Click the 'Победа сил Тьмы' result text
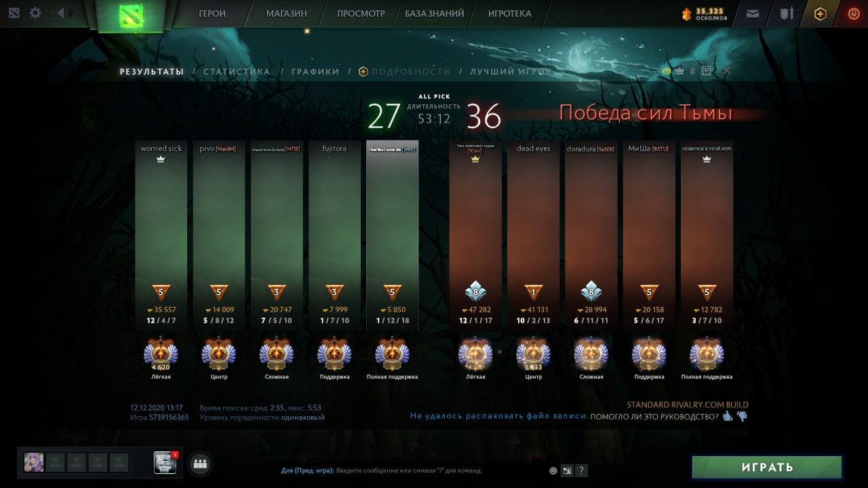The height and width of the screenshot is (488, 868). click(x=646, y=113)
